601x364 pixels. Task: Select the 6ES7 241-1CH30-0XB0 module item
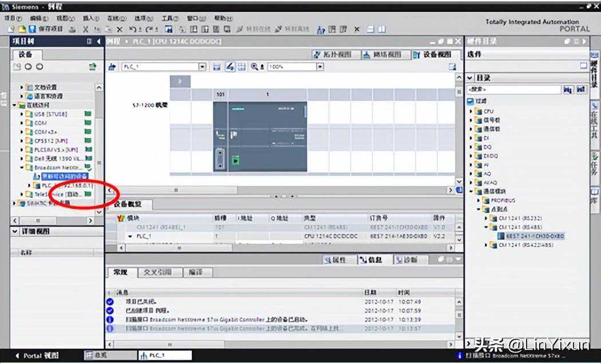[x=535, y=236]
